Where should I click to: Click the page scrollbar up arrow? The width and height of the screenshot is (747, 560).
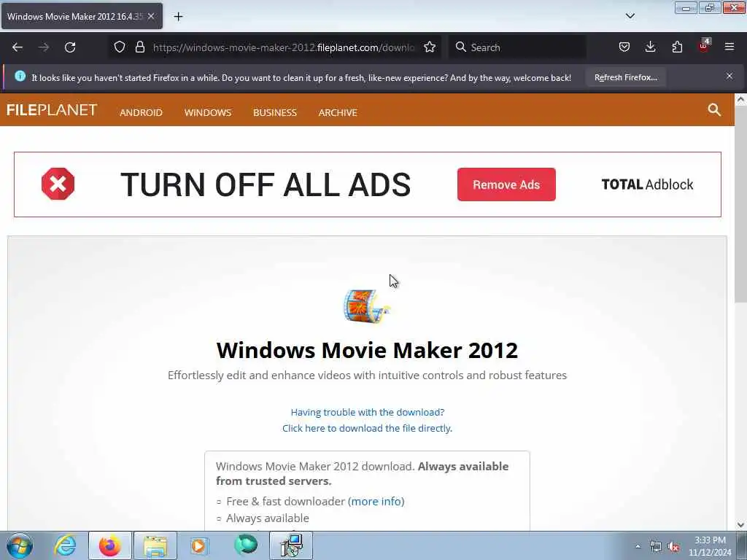(740, 99)
